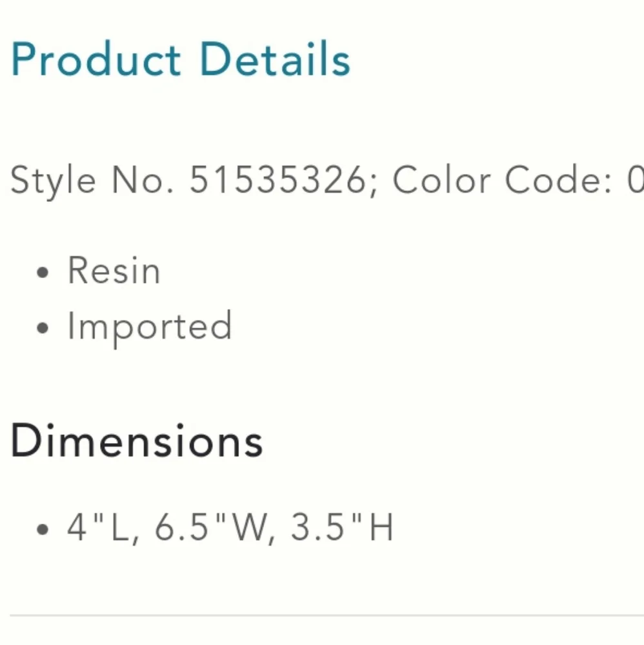This screenshot has width=644, height=645.
Task: Click the Dimensions subheading
Action: click(136, 441)
